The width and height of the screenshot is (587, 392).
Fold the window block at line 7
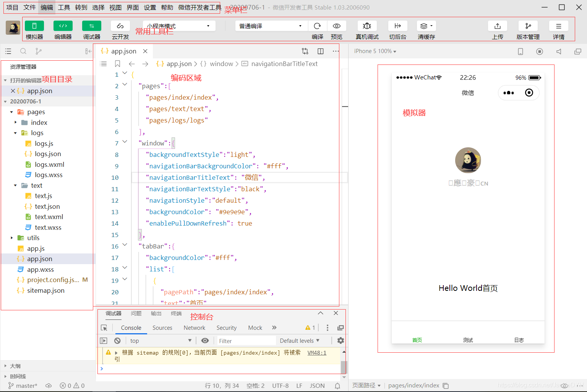(125, 142)
